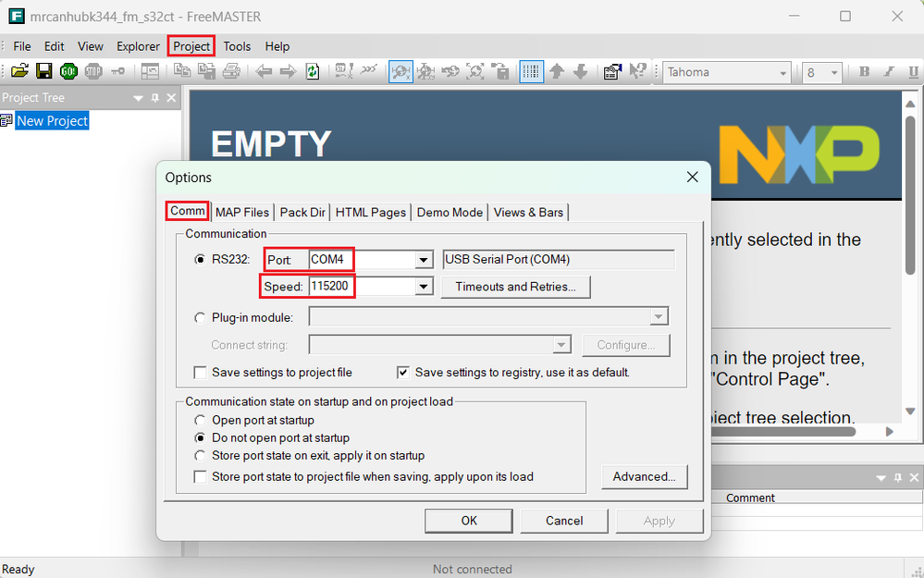Image resolution: width=924 pixels, height=578 pixels.
Task: Click the Timeouts and Retries button
Action: [x=515, y=287]
